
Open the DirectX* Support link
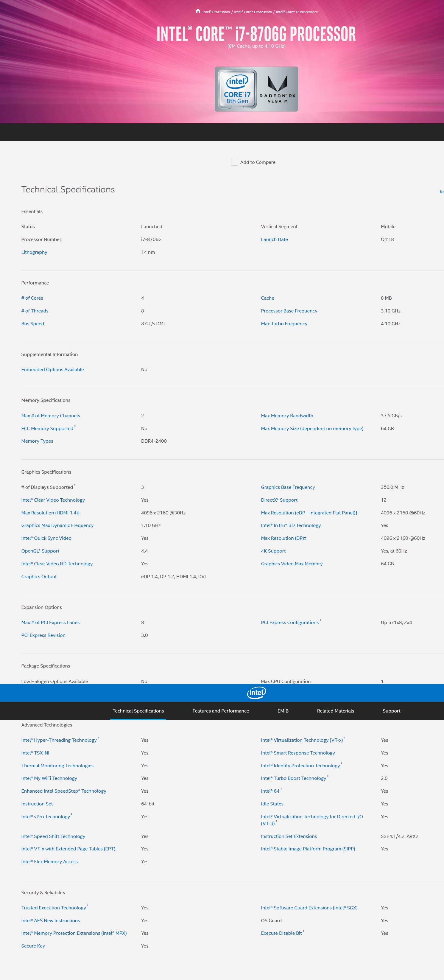tap(279, 500)
